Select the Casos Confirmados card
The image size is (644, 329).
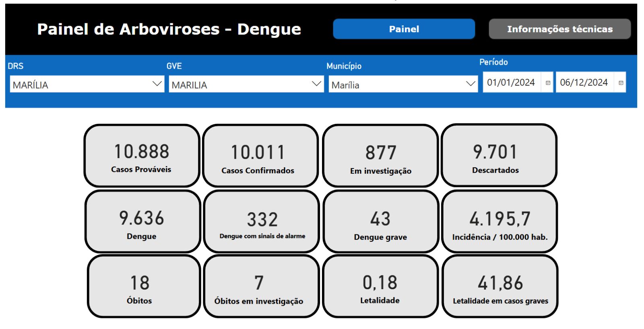260,156
